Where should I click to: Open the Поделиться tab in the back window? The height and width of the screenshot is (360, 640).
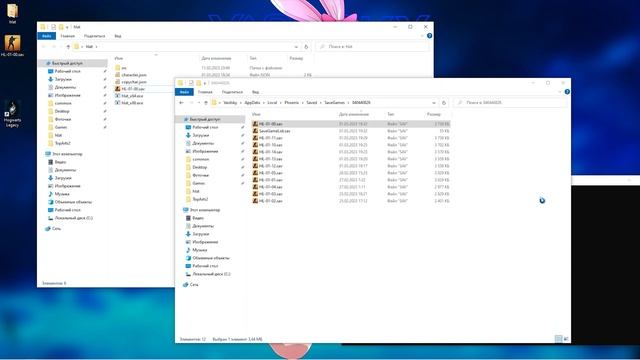(x=94, y=36)
